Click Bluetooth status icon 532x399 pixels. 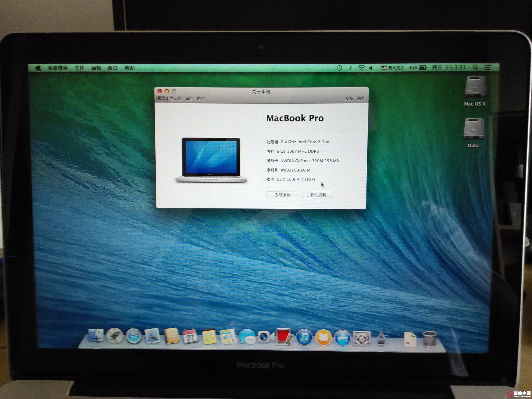click(350, 68)
